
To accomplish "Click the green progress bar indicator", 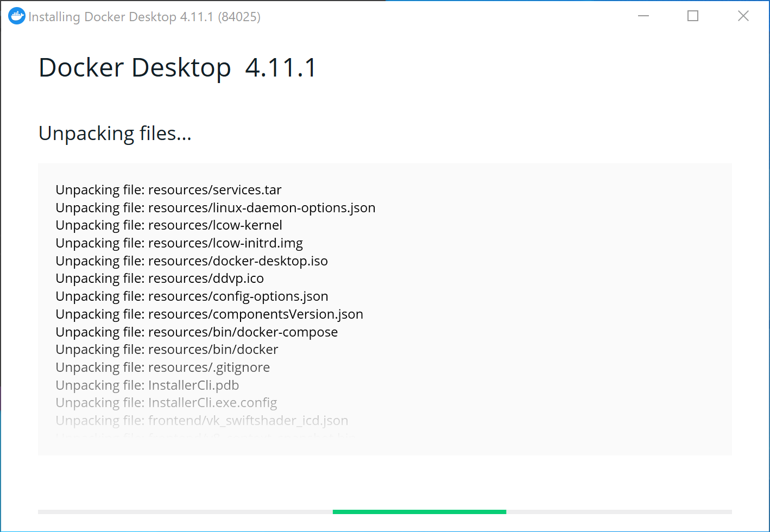I will (x=419, y=511).
